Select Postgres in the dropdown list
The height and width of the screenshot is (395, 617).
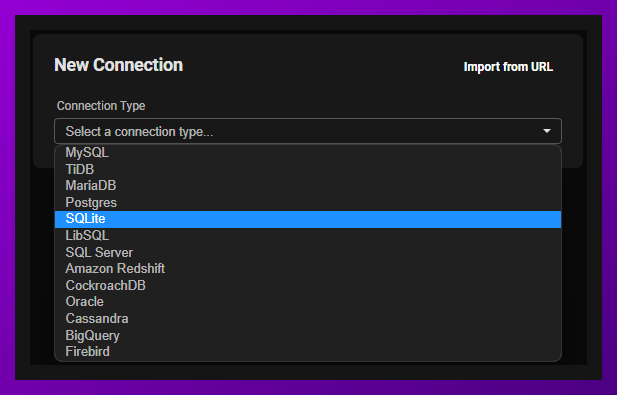[308, 202]
